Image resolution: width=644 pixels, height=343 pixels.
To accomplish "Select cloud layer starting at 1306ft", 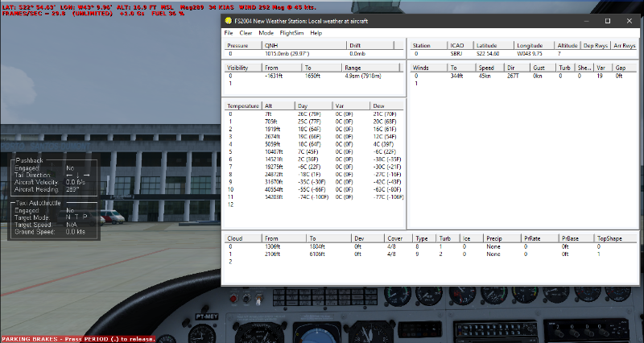I will tap(431, 247).
